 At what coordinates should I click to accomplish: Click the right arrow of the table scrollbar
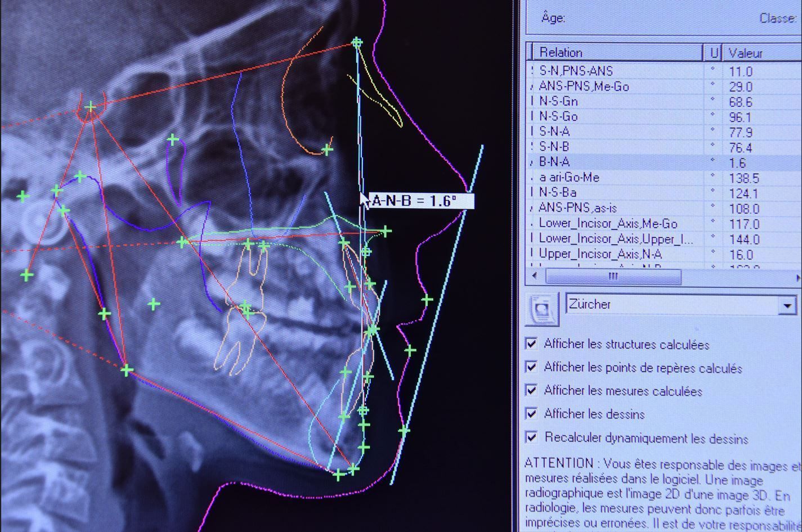[797, 277]
